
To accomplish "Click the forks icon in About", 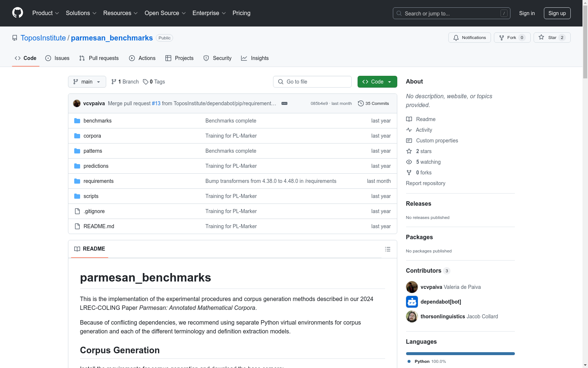I will (409, 173).
